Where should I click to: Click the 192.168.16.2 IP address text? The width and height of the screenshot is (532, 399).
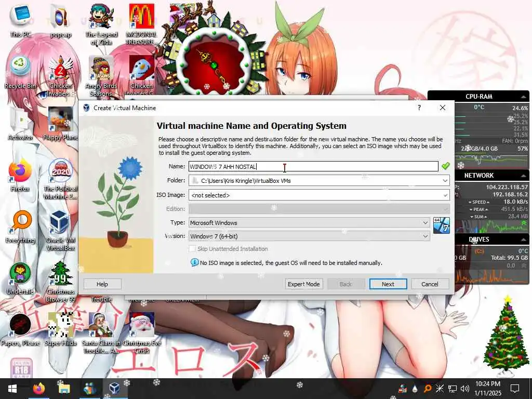tap(510, 194)
